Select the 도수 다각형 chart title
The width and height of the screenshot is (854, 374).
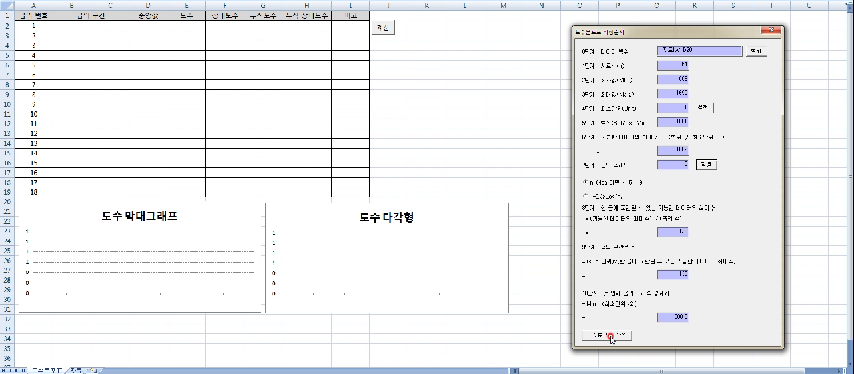tap(387, 217)
